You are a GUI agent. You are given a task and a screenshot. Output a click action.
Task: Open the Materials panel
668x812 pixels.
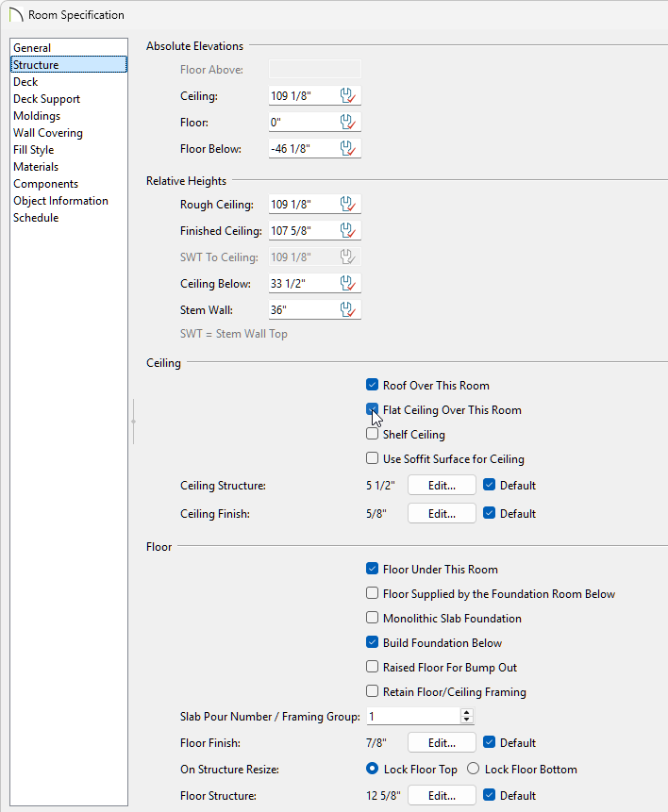[x=69, y=167]
